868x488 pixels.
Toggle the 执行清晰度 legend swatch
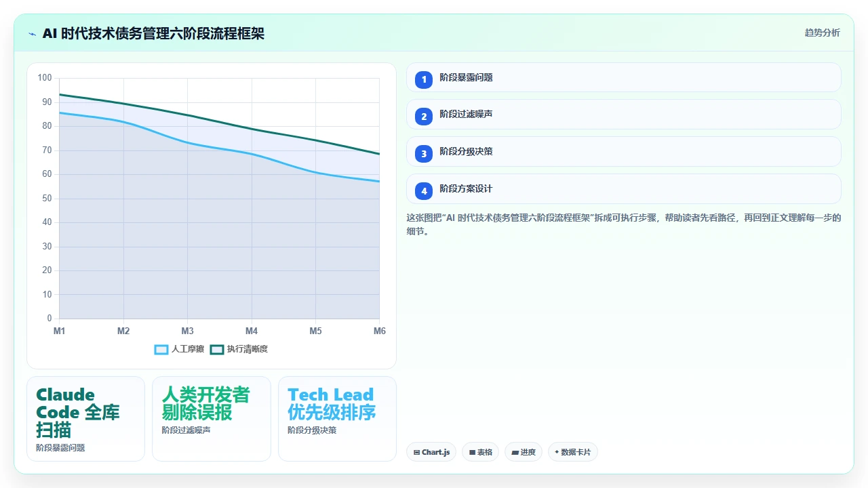(x=217, y=349)
